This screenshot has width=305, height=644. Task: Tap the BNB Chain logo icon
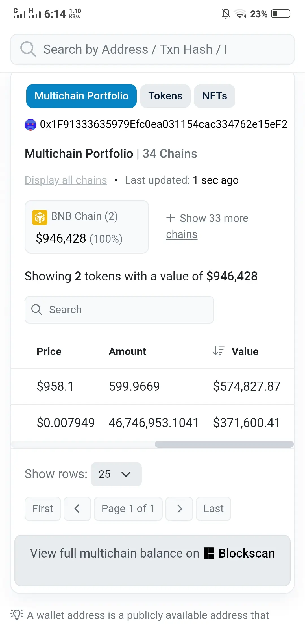tap(40, 217)
